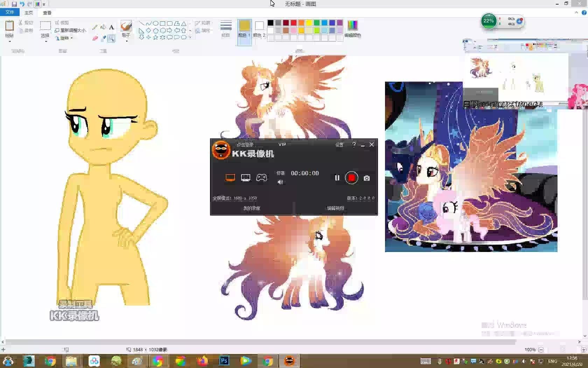
Task: Pick the triangle shape
Action: 183,23
